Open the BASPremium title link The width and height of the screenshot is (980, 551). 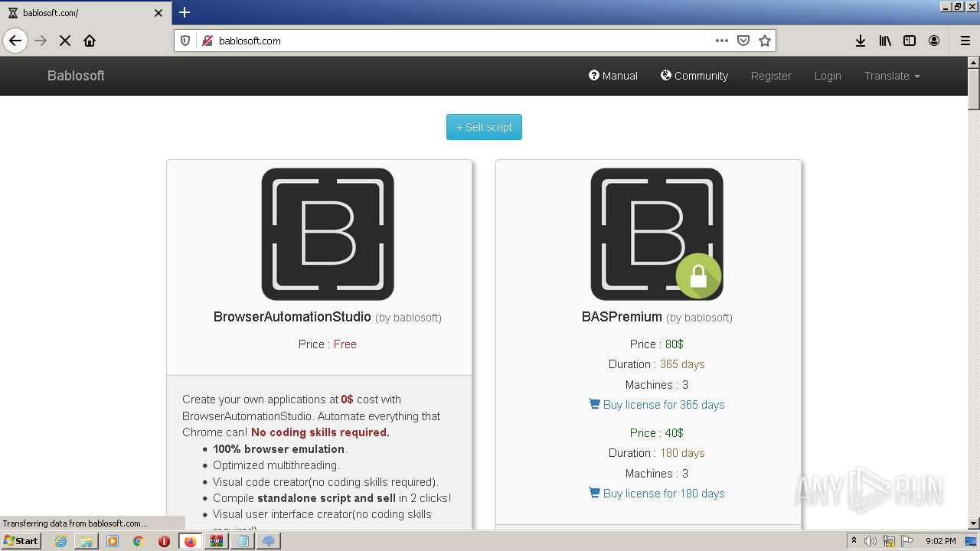622,317
